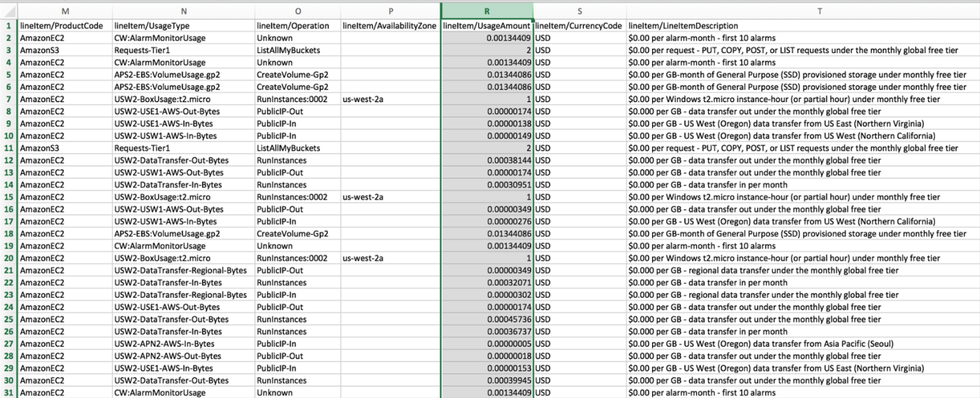Select USW2-USE1-AWS-In-Bytes cell in row 9
The image size is (980, 398).
tap(183, 124)
